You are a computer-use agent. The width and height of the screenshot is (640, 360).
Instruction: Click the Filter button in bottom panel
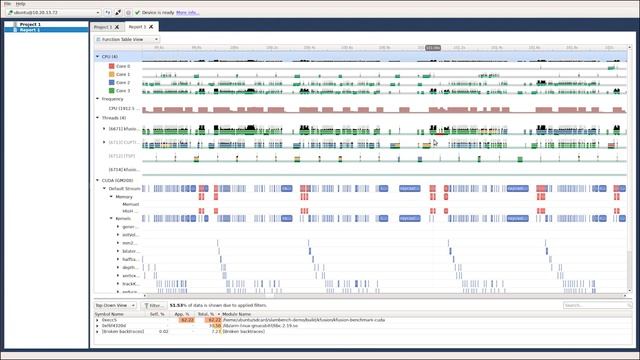(154, 305)
